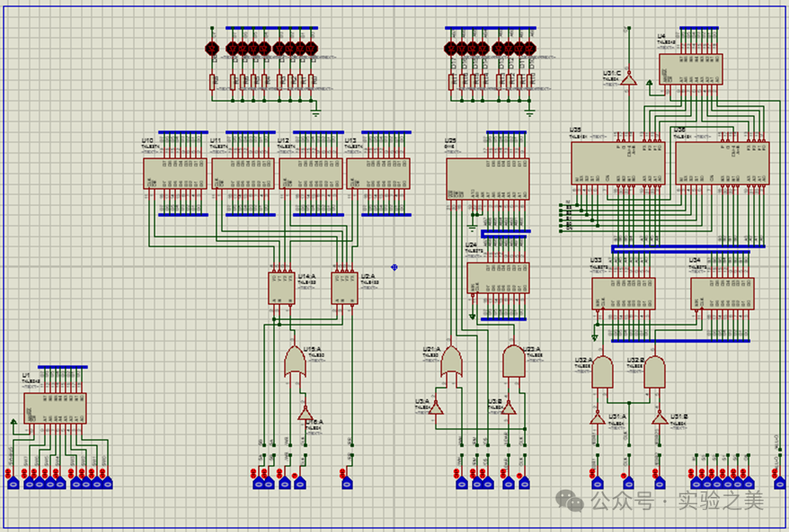Click the U35 reference label
The width and height of the screenshot is (789, 532).
tap(575, 130)
